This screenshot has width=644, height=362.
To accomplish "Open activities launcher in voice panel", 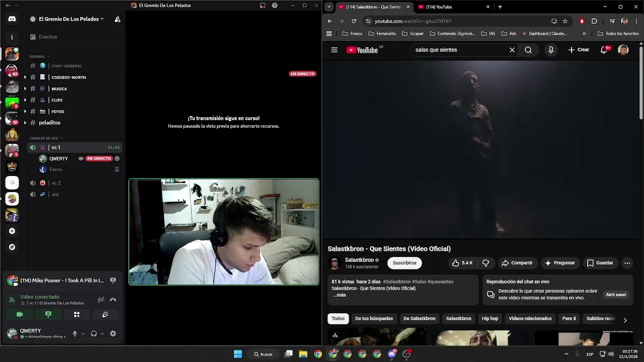I will click(77, 314).
